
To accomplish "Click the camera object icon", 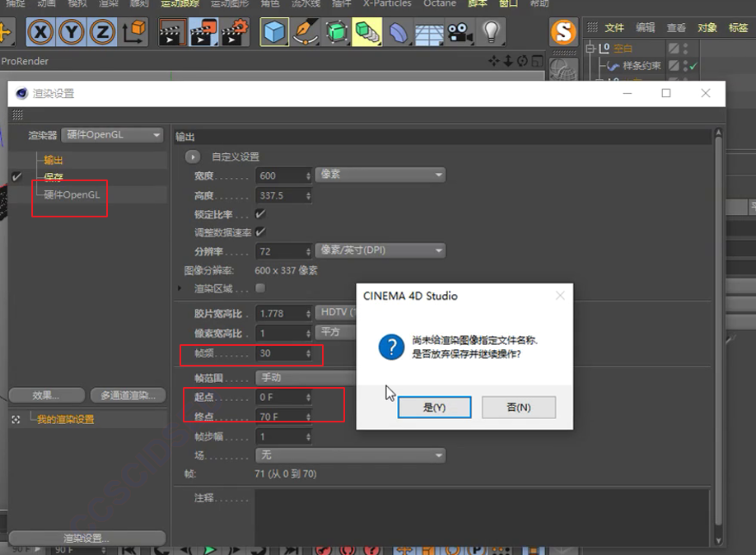I will 460,32.
